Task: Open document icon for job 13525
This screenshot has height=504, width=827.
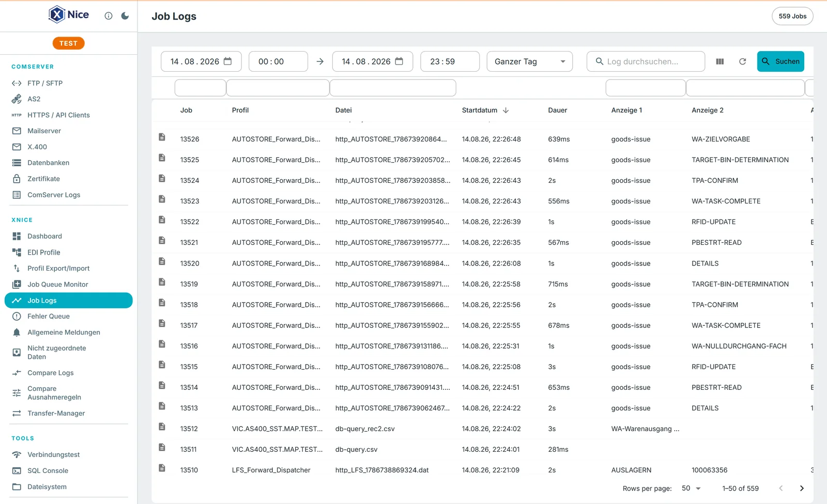Action: (x=162, y=157)
